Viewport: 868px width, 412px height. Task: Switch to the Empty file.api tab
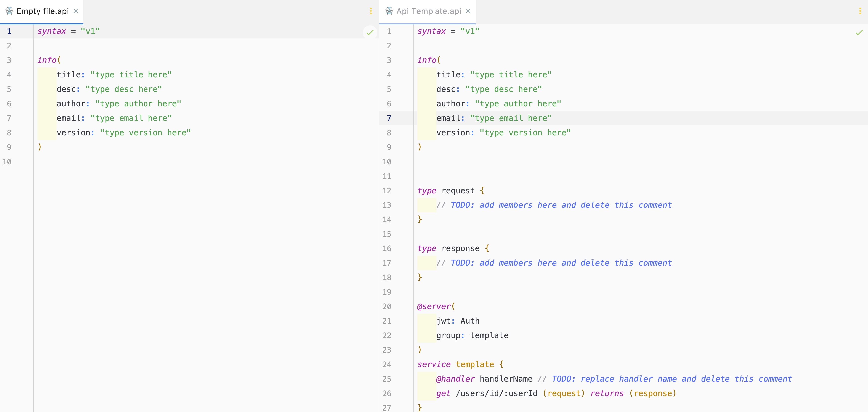[x=42, y=11]
